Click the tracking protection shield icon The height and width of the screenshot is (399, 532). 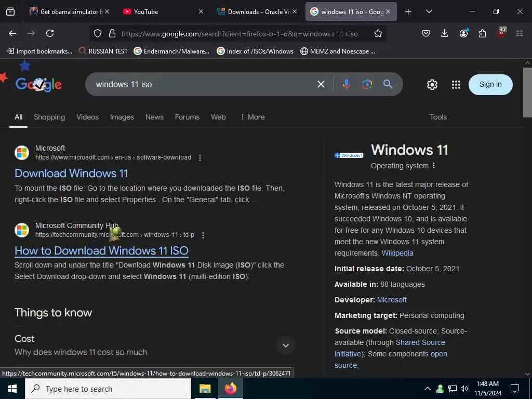[98, 33]
